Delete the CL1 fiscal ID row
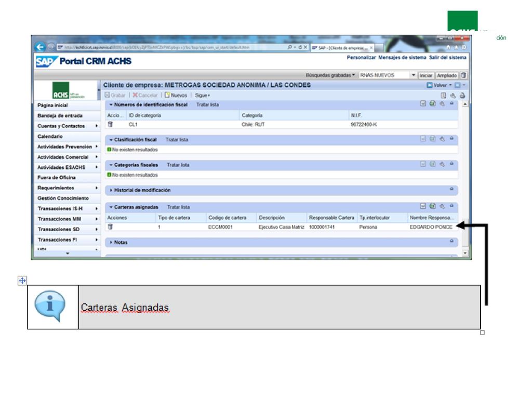 point(110,125)
